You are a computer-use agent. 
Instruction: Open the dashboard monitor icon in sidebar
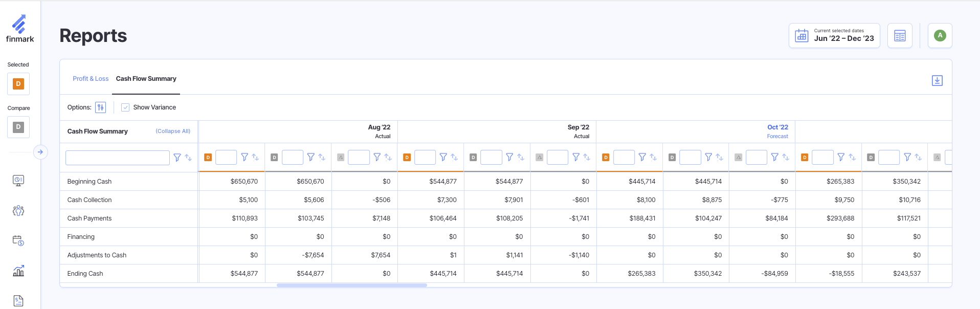coord(18,180)
